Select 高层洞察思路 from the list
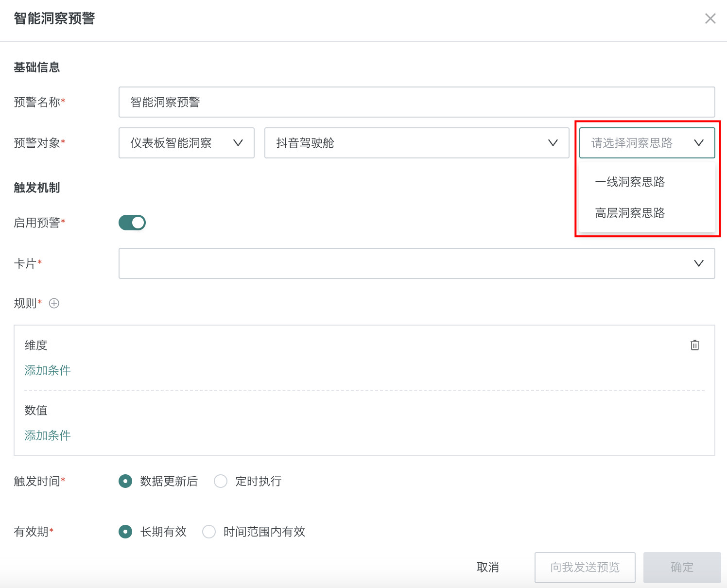The width and height of the screenshot is (727, 588). pyautogui.click(x=630, y=213)
